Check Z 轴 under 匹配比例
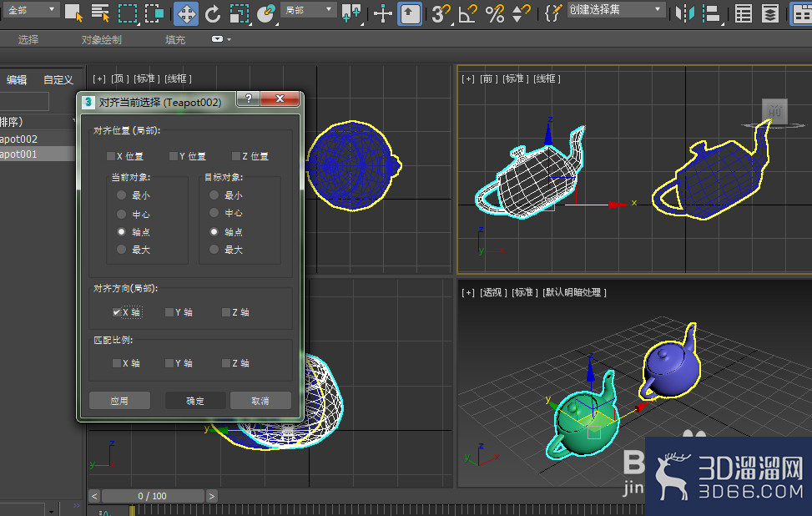 pos(226,363)
